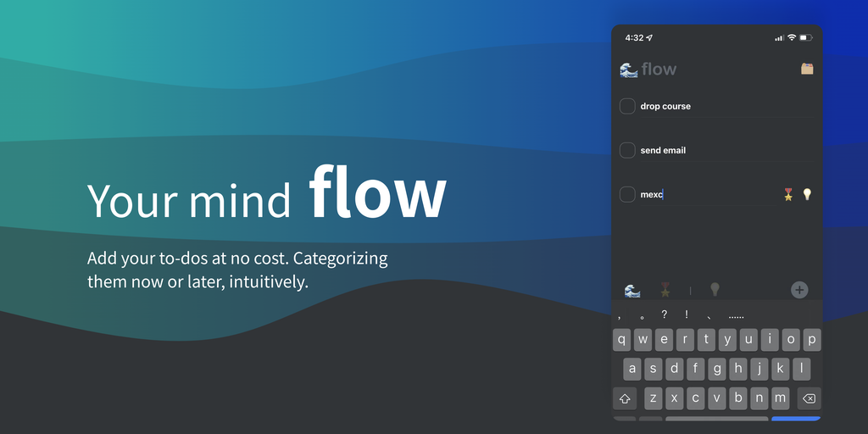Tap the Wi-Fi status icon
This screenshot has height=434, width=868.
pos(793,37)
